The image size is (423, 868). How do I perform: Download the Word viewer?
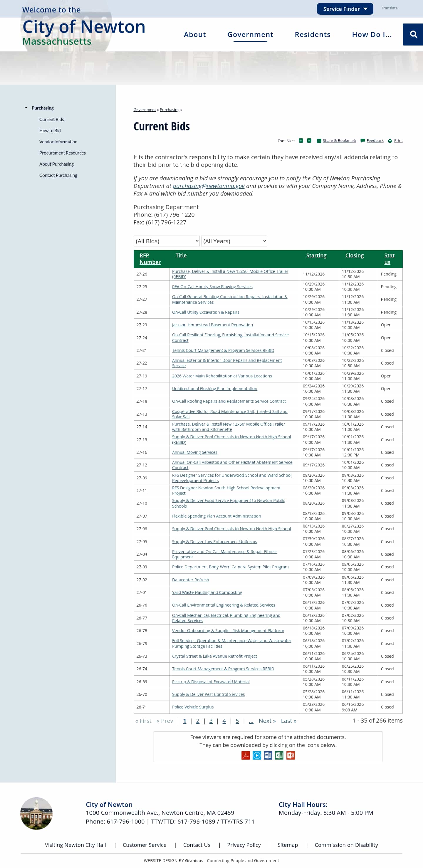(268, 755)
